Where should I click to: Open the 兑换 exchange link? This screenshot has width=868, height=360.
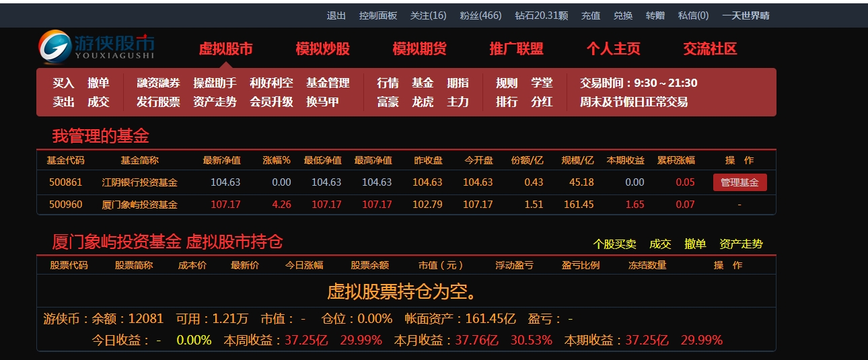[623, 15]
